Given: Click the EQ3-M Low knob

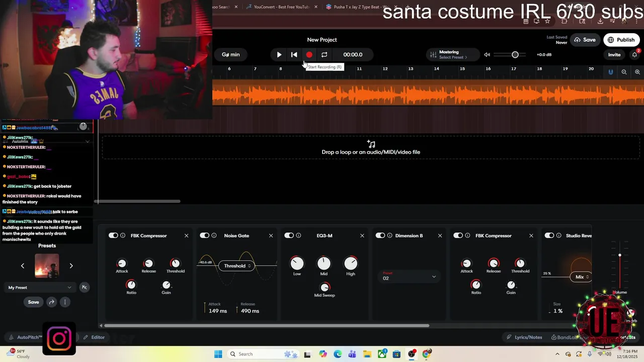Looking at the screenshot, I should tap(297, 263).
